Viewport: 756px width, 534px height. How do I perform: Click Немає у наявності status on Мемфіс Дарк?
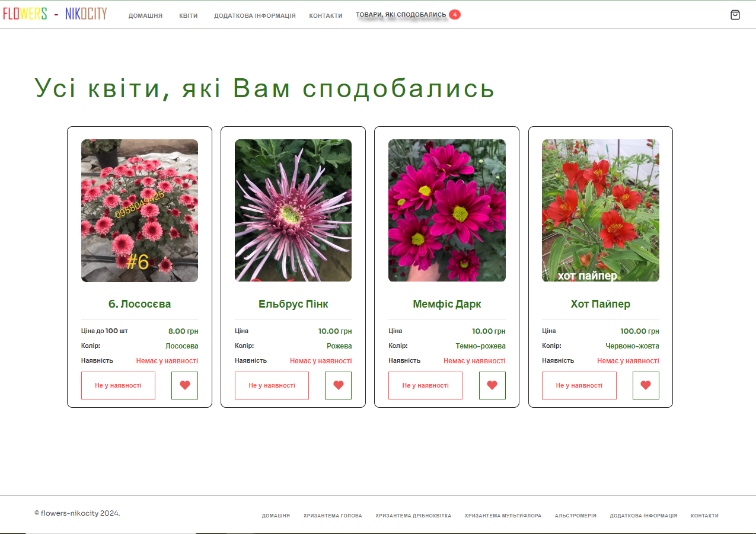(474, 361)
